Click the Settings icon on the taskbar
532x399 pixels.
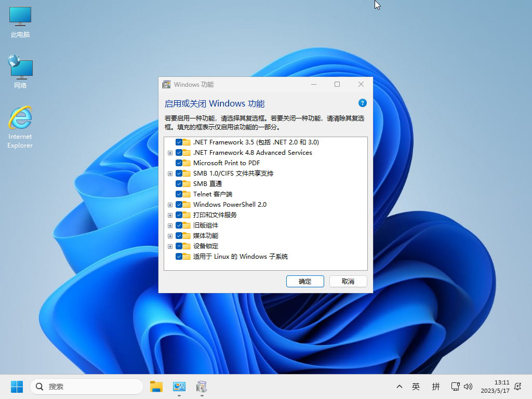point(179,387)
